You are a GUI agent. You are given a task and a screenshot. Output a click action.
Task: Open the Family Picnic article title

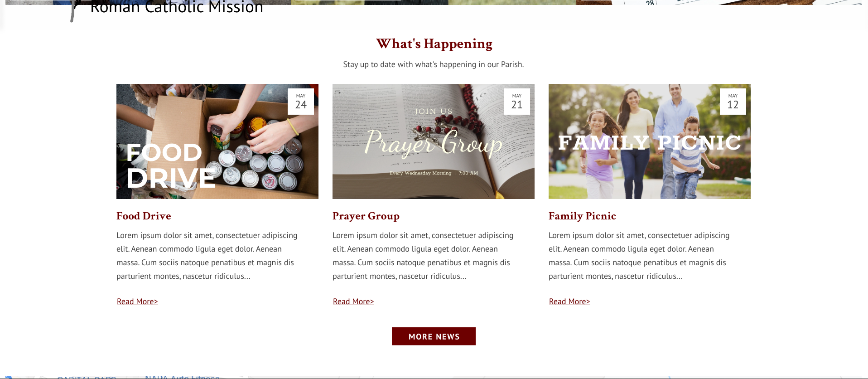[x=582, y=216]
